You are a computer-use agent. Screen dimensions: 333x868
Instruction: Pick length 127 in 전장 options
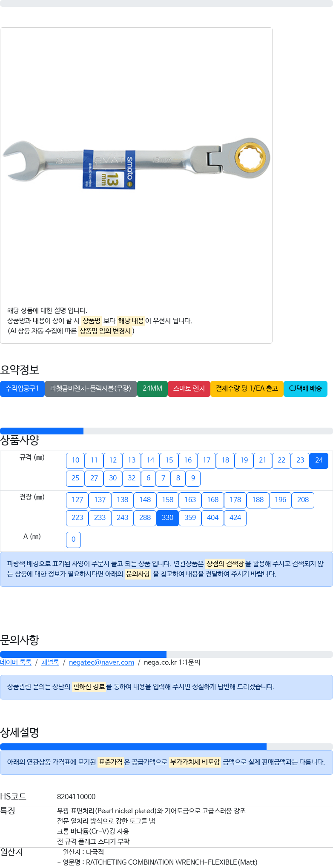click(78, 500)
